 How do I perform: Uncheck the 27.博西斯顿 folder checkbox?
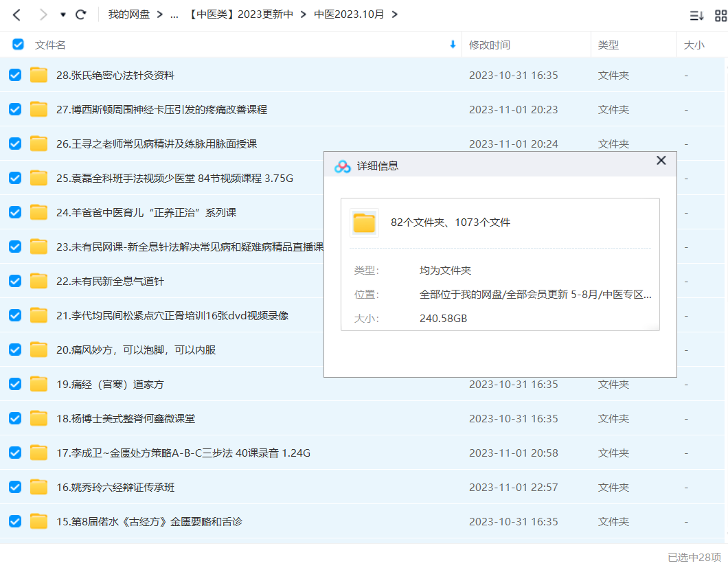[15, 109]
